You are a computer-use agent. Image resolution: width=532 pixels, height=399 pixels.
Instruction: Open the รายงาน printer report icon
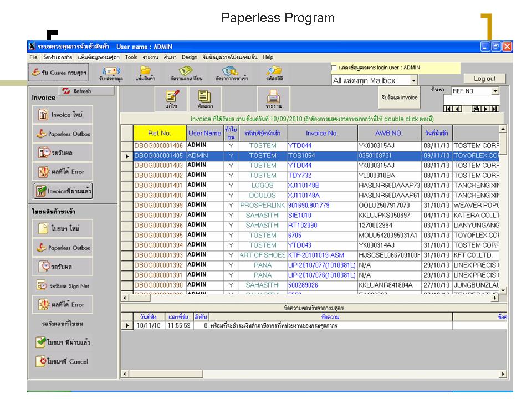coord(273,99)
